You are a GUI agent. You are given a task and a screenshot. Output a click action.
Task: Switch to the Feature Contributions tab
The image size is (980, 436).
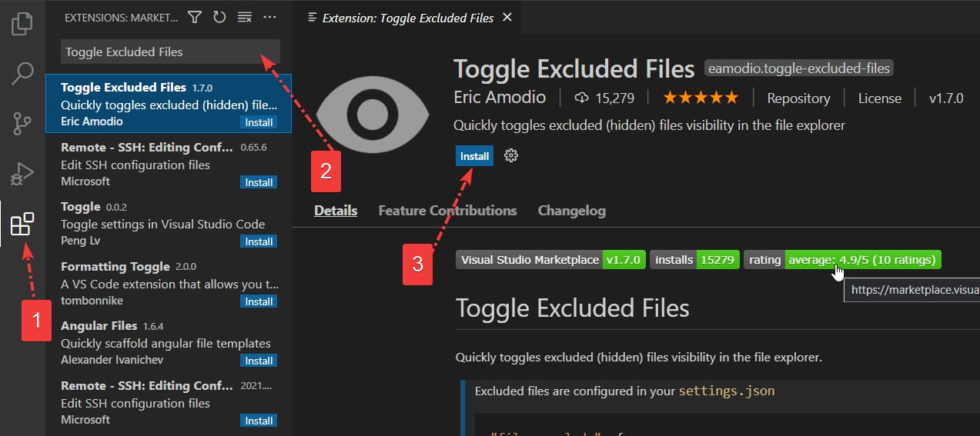coord(447,211)
